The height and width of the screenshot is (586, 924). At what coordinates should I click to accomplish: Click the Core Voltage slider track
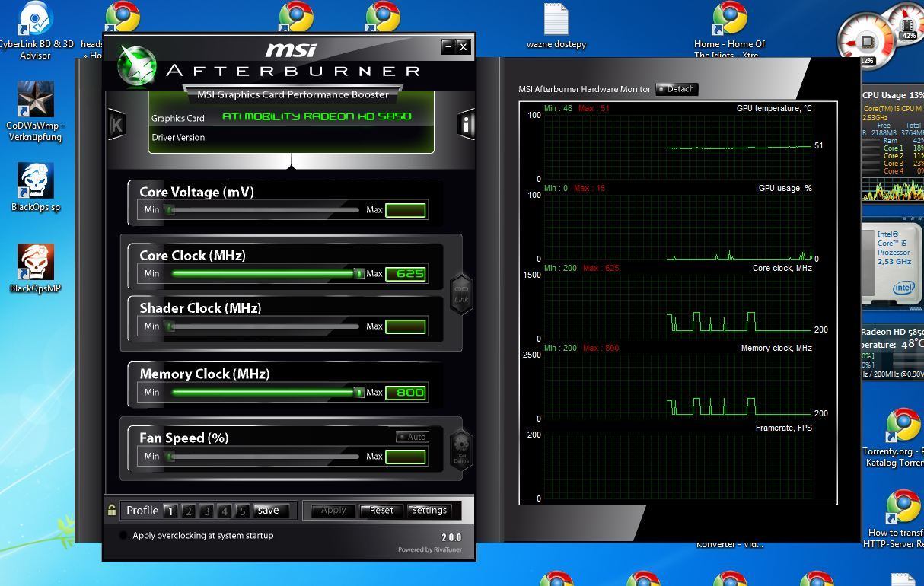(x=263, y=210)
